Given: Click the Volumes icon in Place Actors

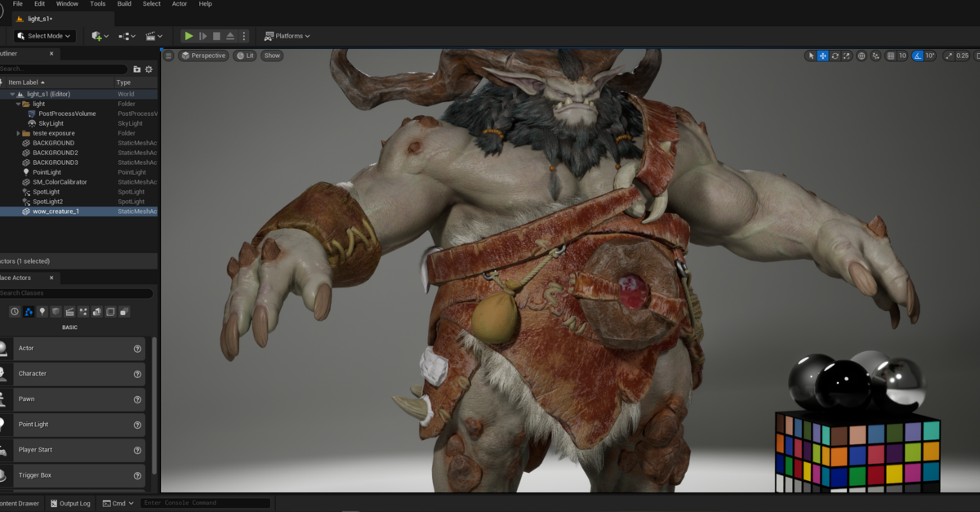Looking at the screenshot, I should 110,311.
